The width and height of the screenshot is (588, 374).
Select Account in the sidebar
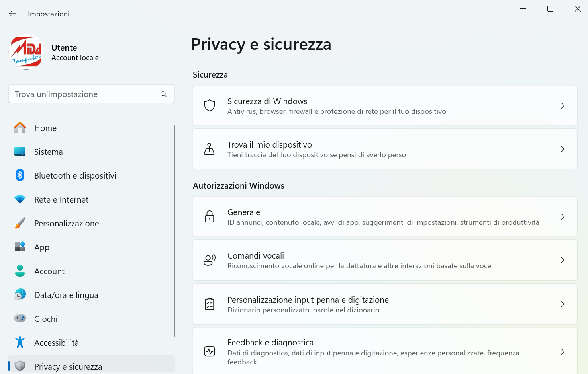click(x=91, y=271)
